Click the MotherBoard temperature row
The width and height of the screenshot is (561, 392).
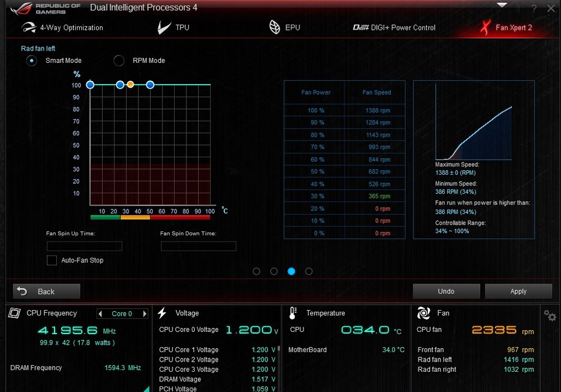tap(346, 350)
